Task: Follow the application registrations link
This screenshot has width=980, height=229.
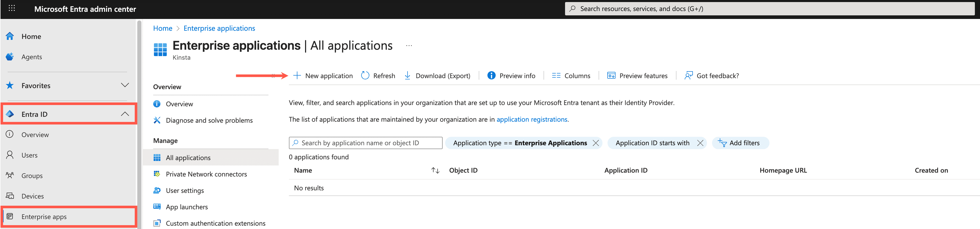Action: point(531,119)
